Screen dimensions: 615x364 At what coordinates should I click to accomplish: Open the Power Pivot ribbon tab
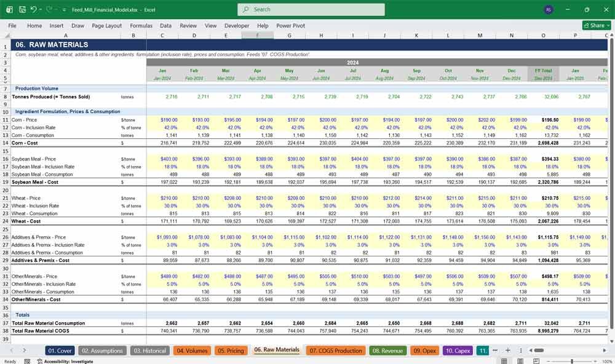291,25
